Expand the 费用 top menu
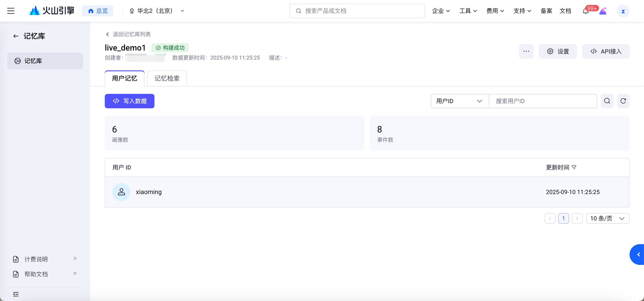 [495, 11]
